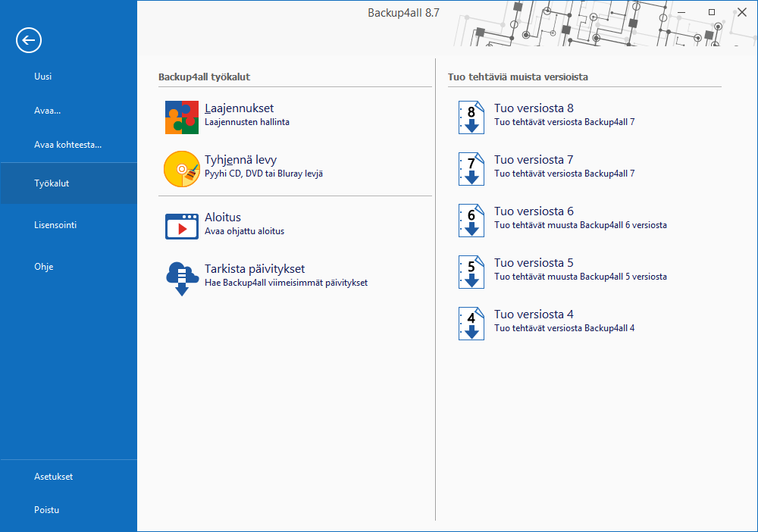Click the back arrow circle icon
Image resolution: width=758 pixels, height=532 pixels.
pos(29,40)
